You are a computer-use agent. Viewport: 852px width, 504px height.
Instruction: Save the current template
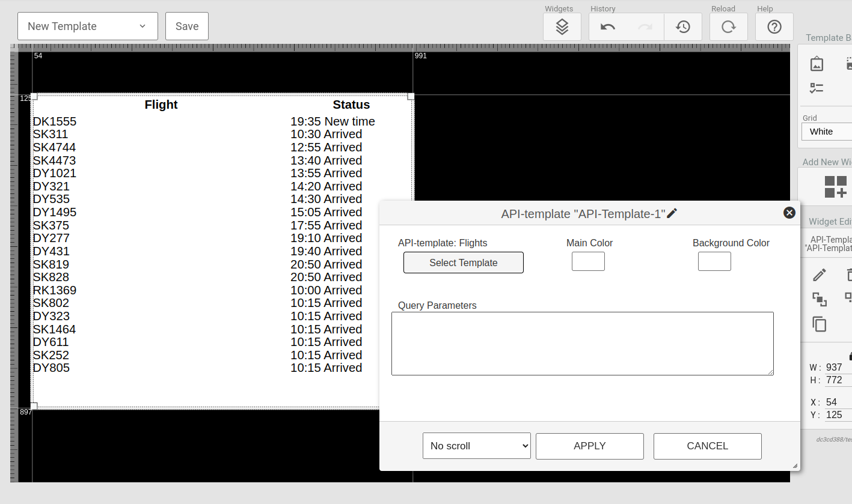186,26
